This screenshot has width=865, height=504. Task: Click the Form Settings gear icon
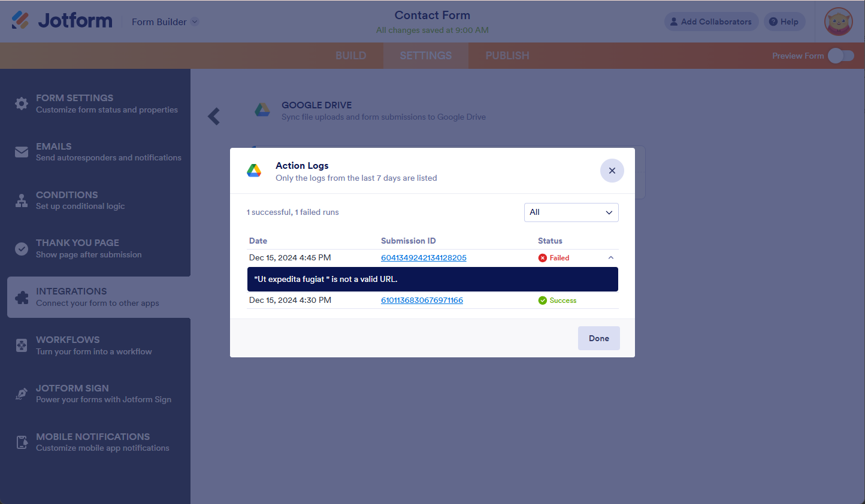point(22,104)
